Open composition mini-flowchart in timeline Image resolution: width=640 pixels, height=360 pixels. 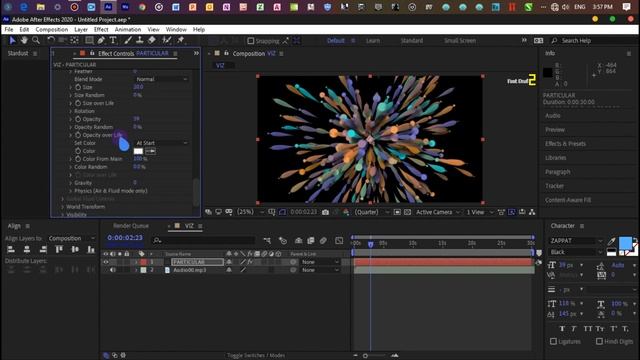[267, 240]
